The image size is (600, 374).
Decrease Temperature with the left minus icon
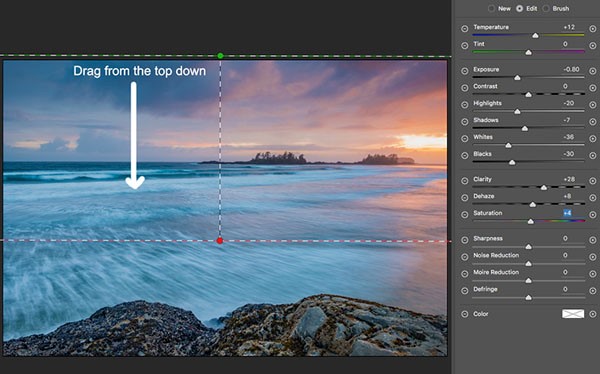pos(465,29)
